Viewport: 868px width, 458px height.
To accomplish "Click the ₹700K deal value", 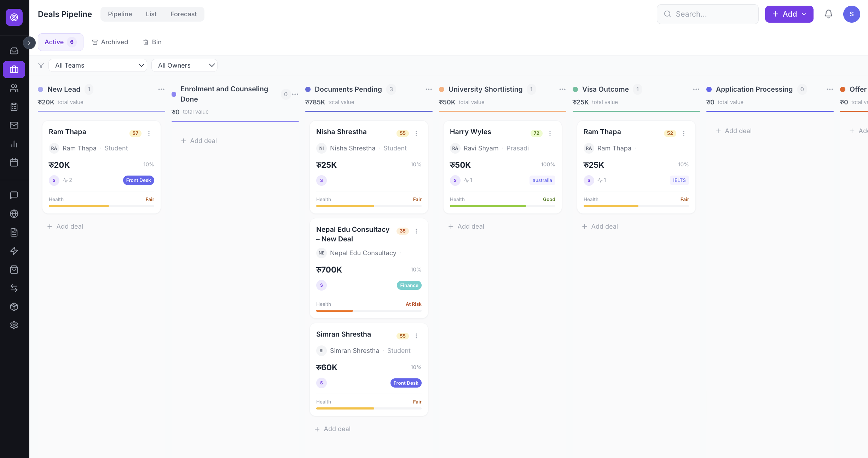I will (x=329, y=270).
